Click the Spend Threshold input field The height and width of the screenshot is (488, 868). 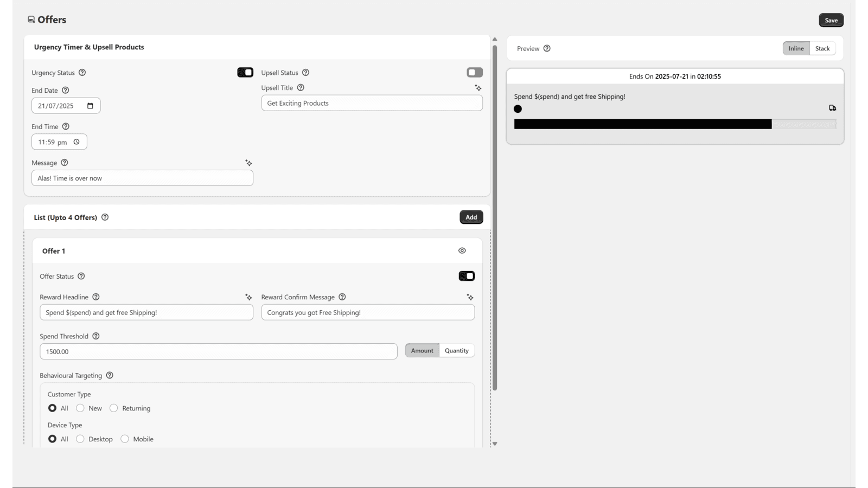[x=219, y=351]
